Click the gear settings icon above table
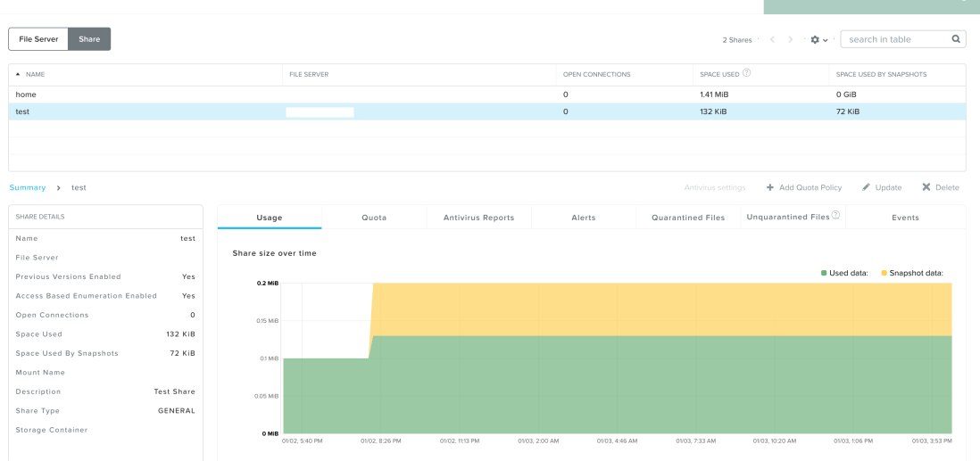 click(815, 40)
